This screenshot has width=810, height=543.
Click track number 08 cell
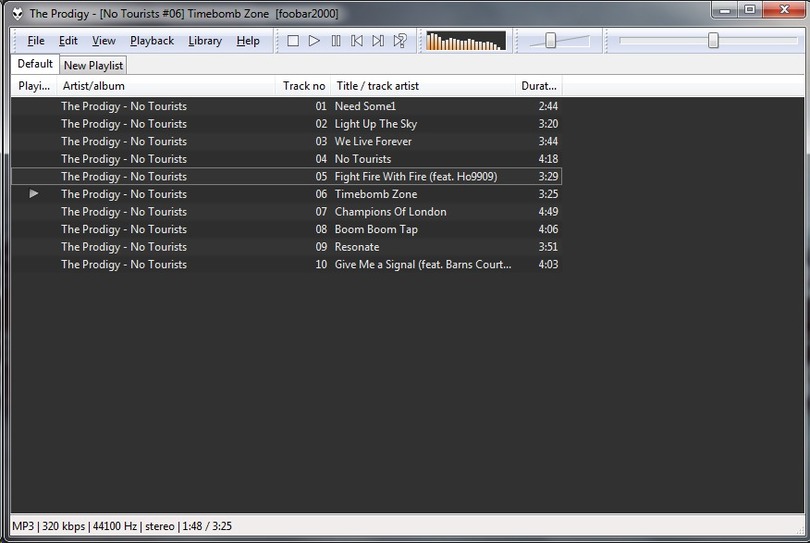[x=321, y=229]
